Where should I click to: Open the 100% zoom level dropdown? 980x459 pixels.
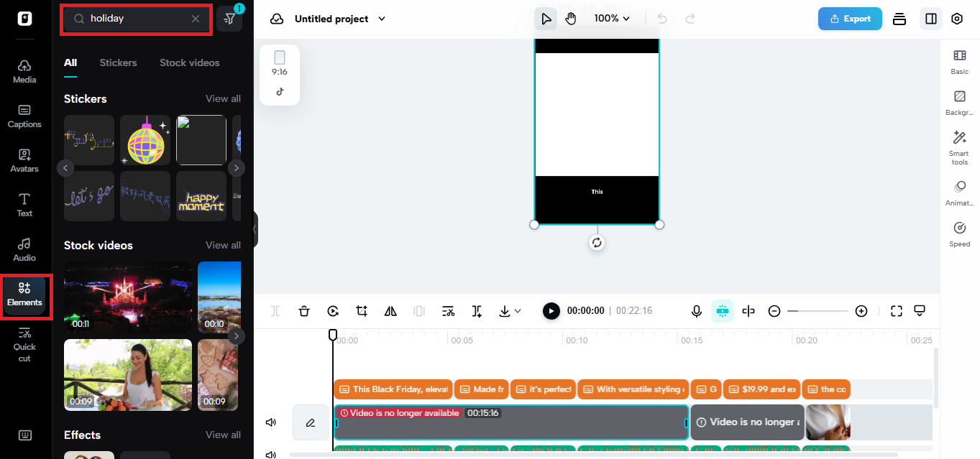coord(612,19)
